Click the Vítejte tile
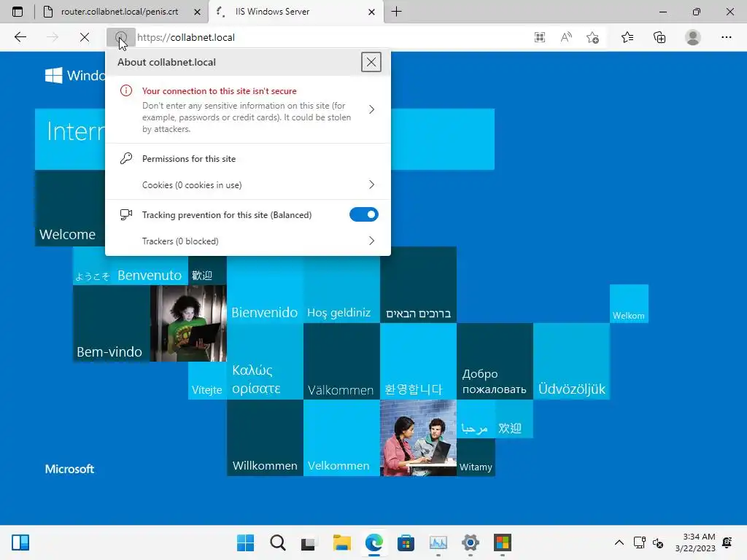This screenshot has height=560, width=747. tap(207, 381)
